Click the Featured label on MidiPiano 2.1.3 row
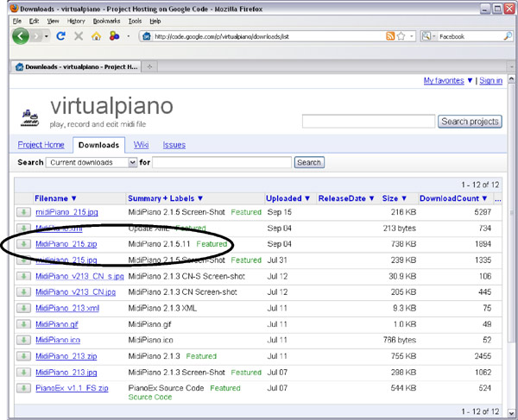This screenshot has width=518, height=420. tap(201, 356)
